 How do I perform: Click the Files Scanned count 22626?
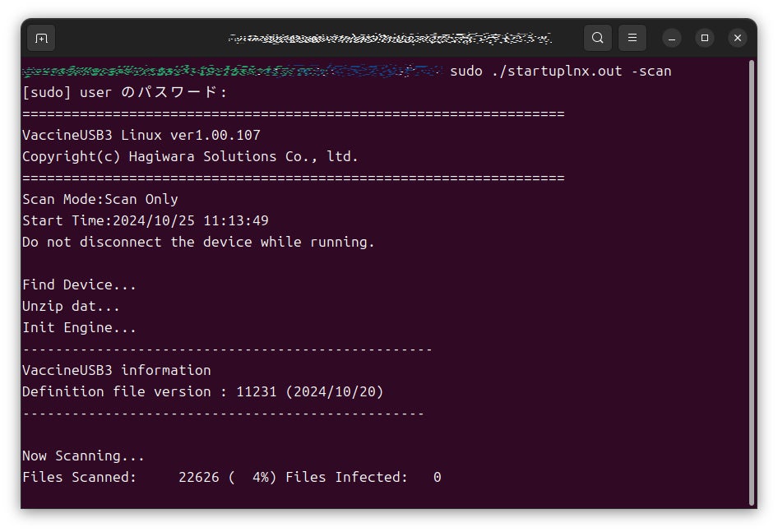pos(198,477)
